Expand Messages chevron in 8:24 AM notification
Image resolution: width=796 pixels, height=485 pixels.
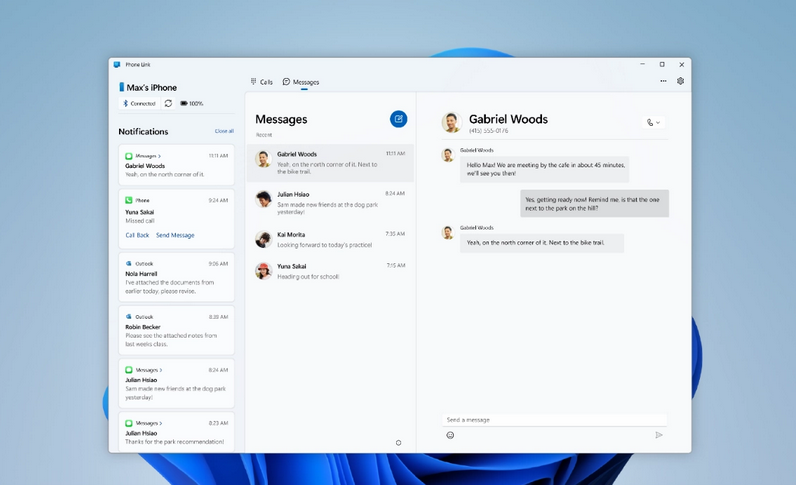click(161, 370)
